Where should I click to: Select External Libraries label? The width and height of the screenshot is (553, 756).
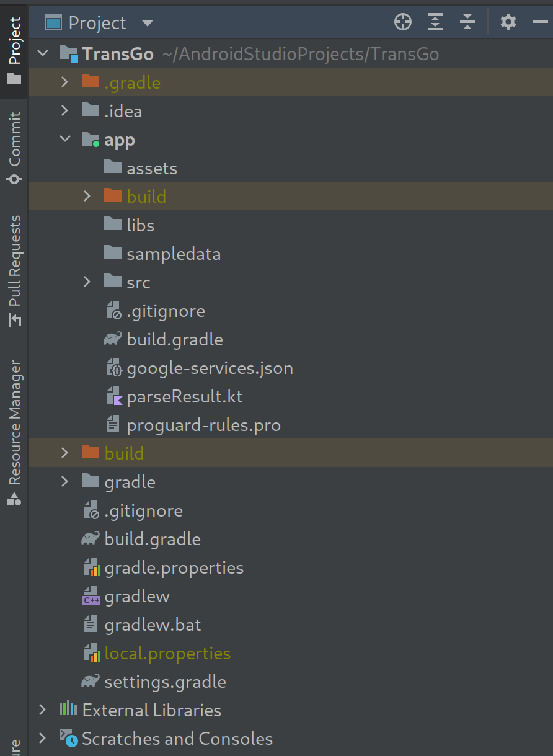click(152, 710)
